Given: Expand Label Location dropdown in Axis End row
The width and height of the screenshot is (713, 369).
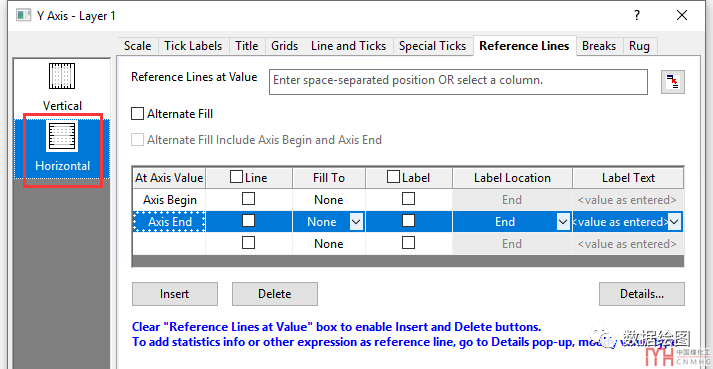Looking at the screenshot, I should click(563, 222).
